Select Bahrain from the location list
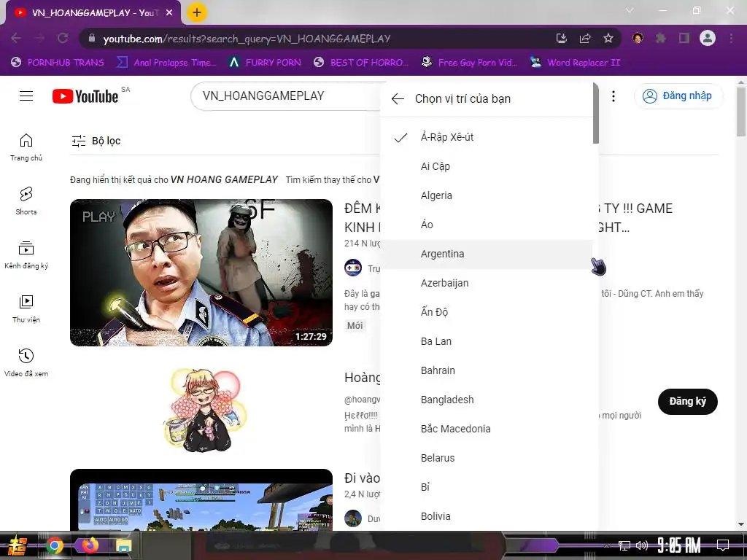 coord(487,370)
